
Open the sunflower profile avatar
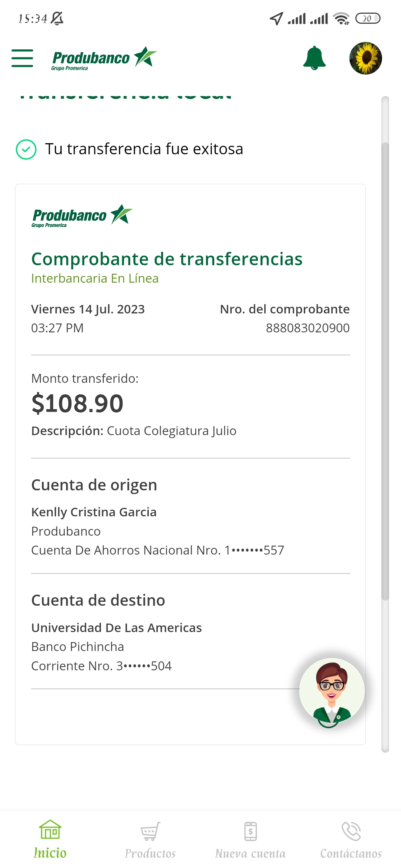coord(365,58)
